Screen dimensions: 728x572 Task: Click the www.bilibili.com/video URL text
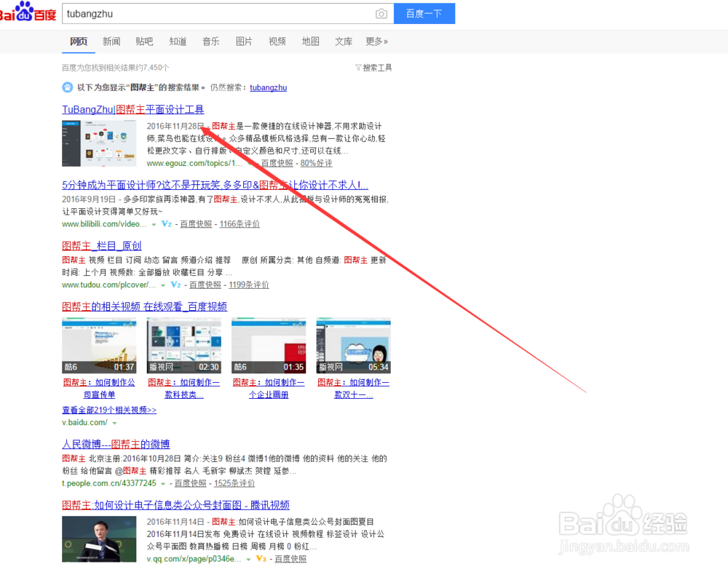pyautogui.click(x=104, y=224)
